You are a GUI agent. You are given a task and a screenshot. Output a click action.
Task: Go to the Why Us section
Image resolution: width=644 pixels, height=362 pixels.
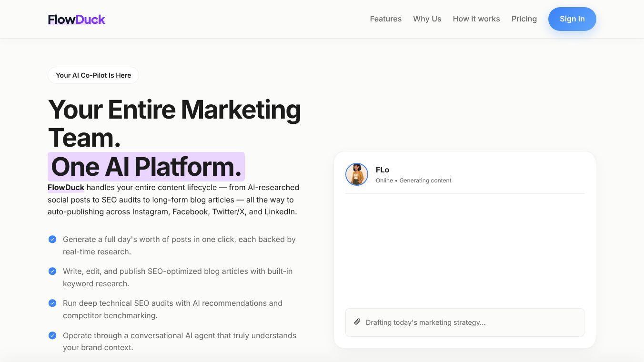point(427,19)
